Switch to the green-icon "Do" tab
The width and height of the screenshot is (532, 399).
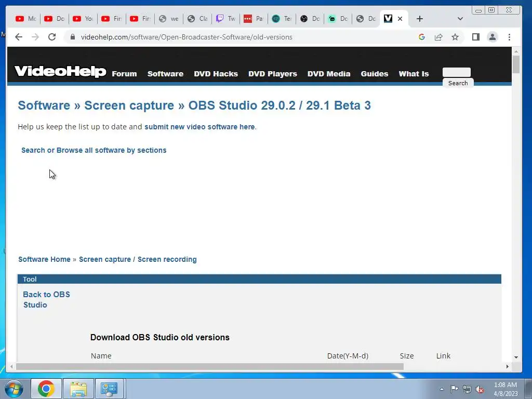point(338,19)
